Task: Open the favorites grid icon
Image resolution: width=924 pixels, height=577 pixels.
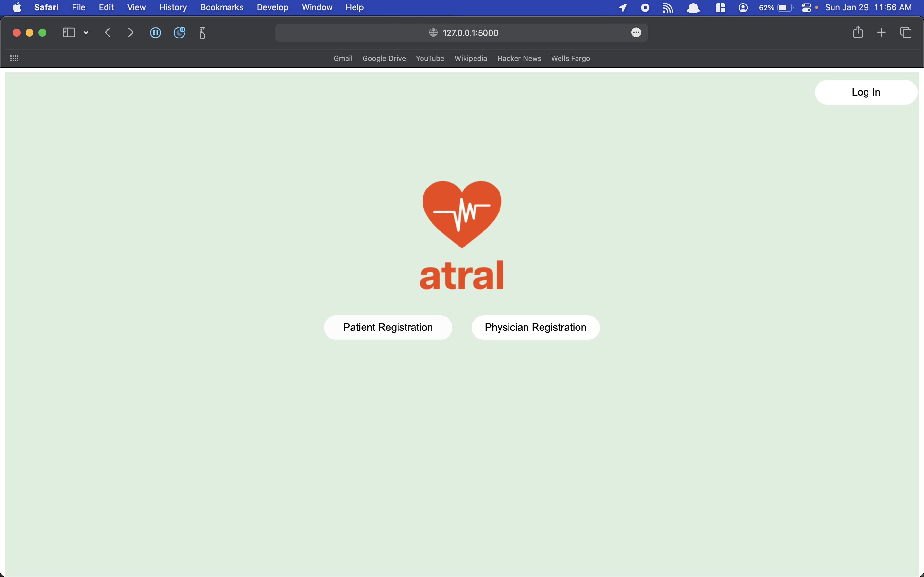Action: [14, 58]
